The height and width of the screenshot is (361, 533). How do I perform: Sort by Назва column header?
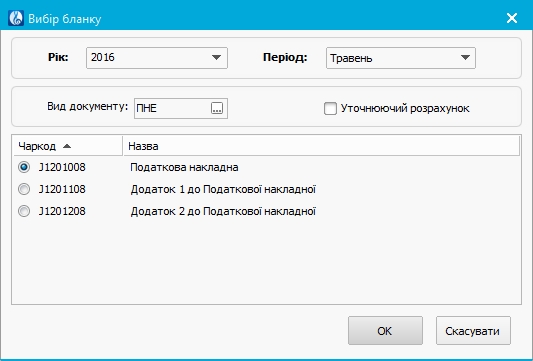(x=322, y=146)
